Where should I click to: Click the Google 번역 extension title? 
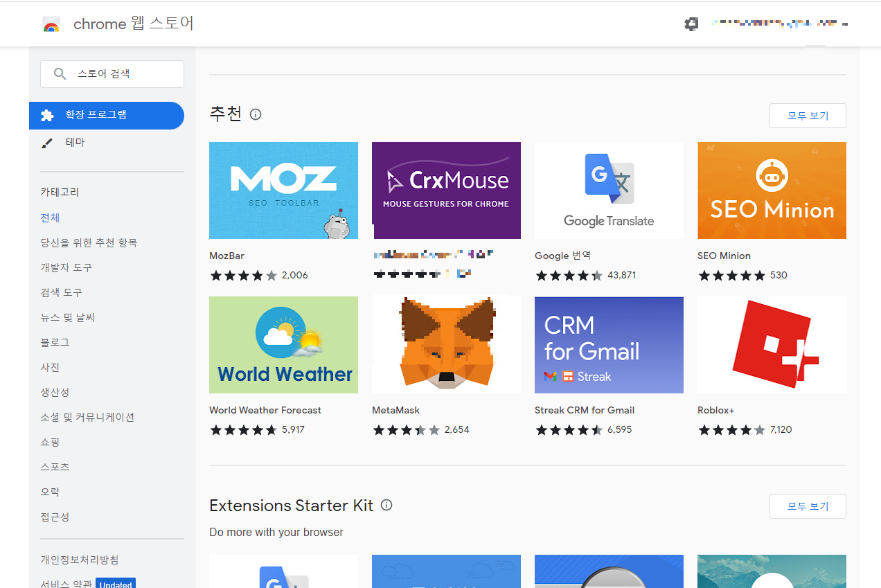point(562,256)
